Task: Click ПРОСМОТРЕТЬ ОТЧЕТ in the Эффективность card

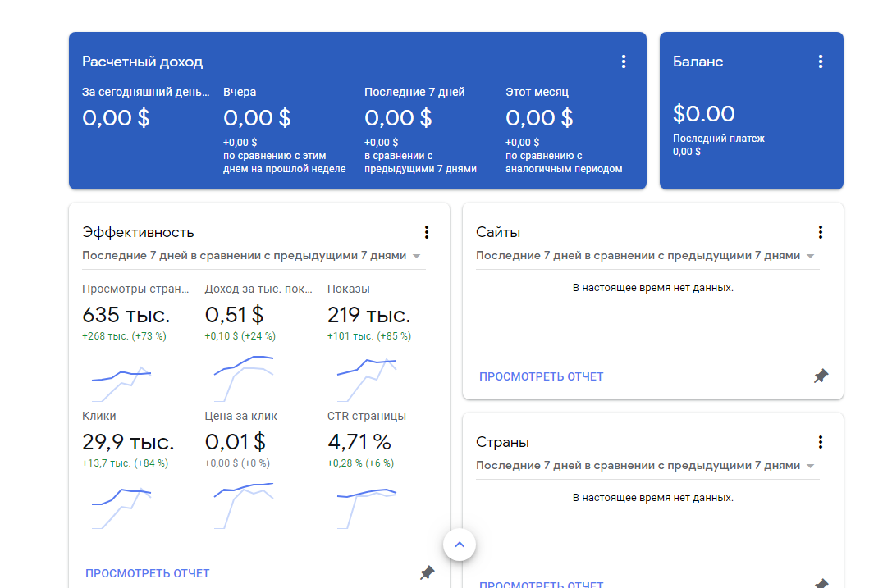Action: point(148,573)
